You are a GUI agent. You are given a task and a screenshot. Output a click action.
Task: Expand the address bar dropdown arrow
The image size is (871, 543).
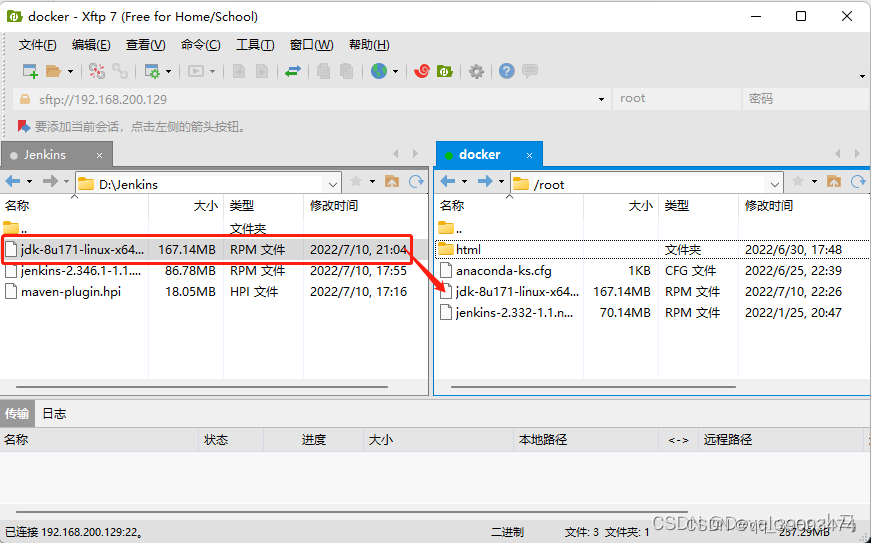[601, 99]
